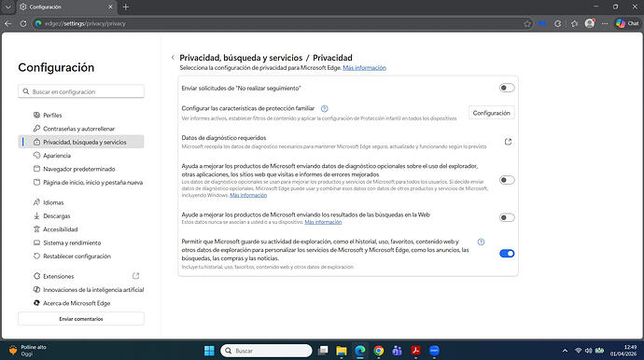Enable optional diagnostic data toggle

click(x=507, y=180)
